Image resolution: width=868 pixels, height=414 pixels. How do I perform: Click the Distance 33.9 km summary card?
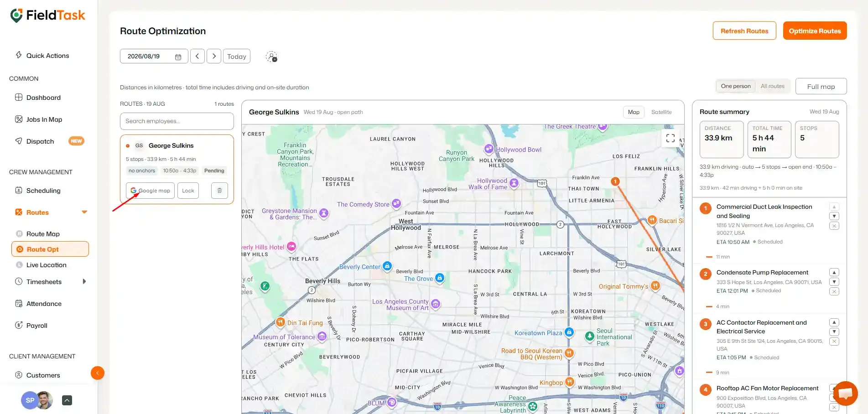click(x=722, y=139)
